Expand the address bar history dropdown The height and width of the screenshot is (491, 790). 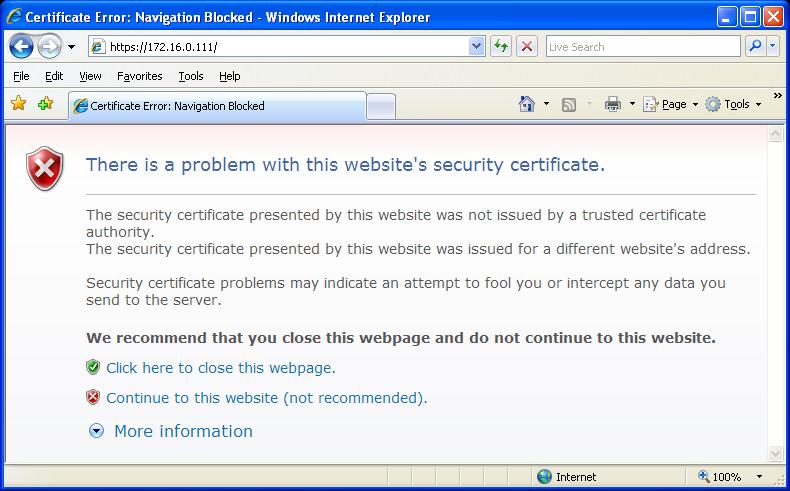476,47
